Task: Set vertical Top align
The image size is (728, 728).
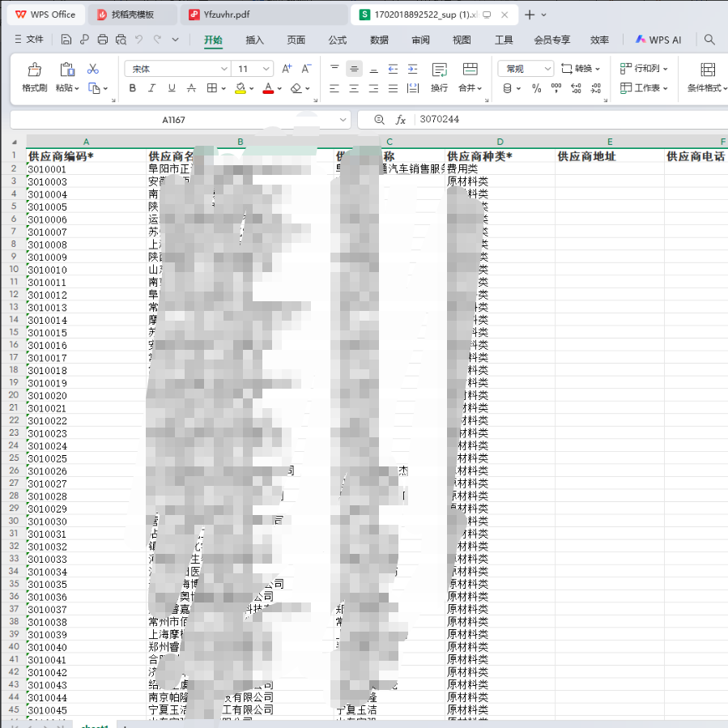Action: [334, 69]
